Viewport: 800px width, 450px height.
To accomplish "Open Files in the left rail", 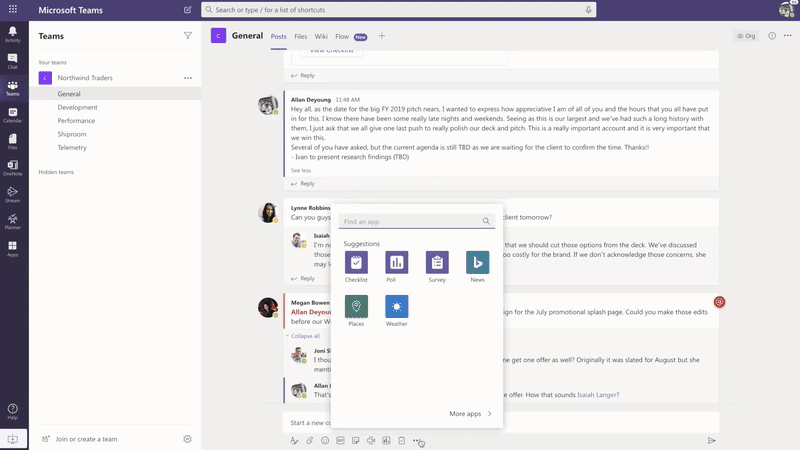I will click(13, 142).
